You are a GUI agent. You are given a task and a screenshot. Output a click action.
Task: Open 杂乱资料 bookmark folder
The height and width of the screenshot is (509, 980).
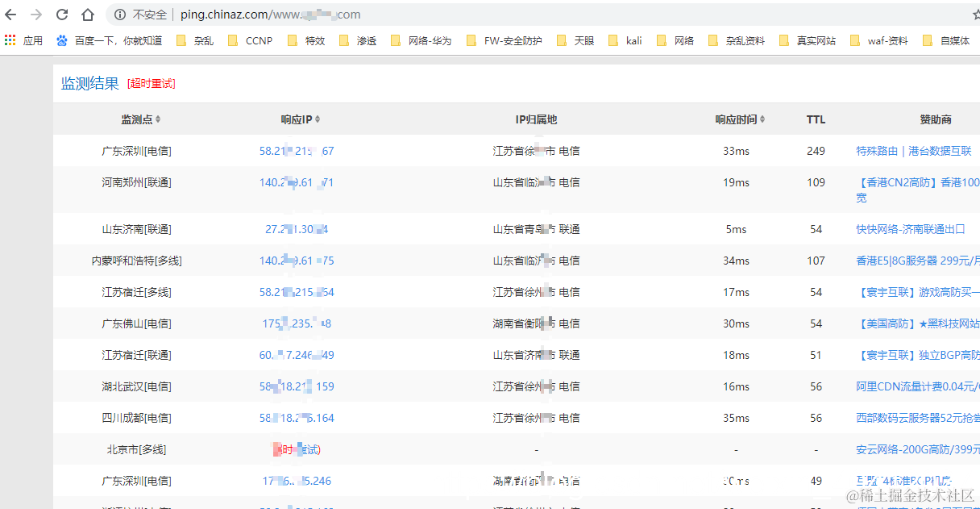click(x=737, y=40)
